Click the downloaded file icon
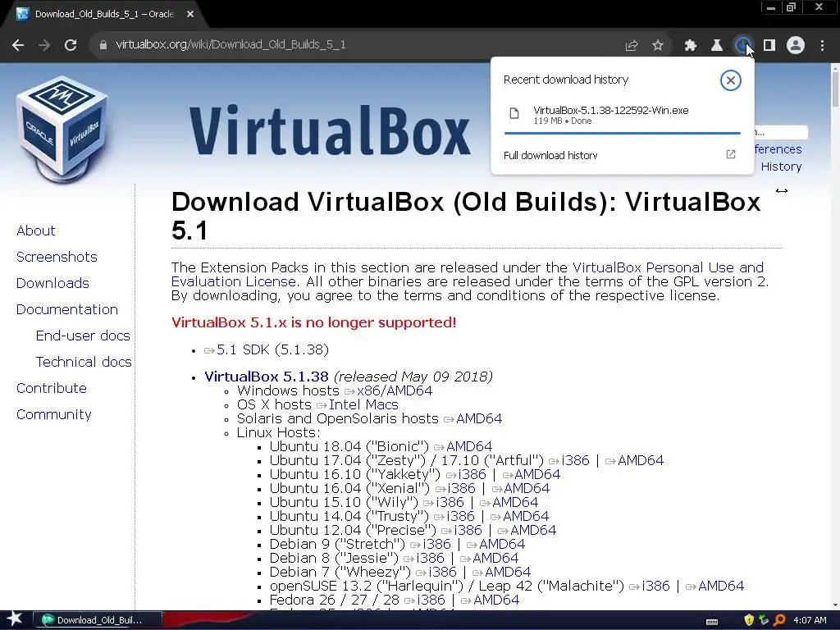This screenshot has width=840, height=630. coord(514,113)
